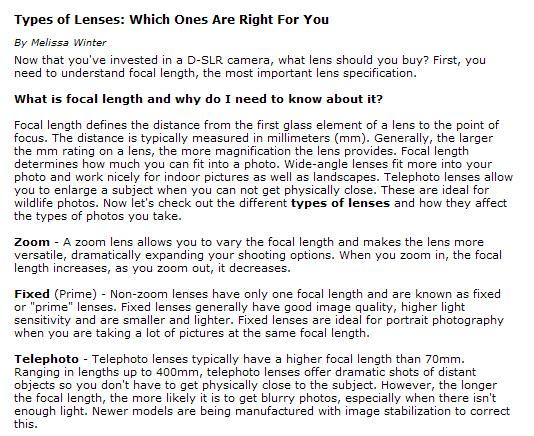Click the "70mm" value in Telephoto paragraph
This screenshot has height=436, width=534.
point(444,359)
